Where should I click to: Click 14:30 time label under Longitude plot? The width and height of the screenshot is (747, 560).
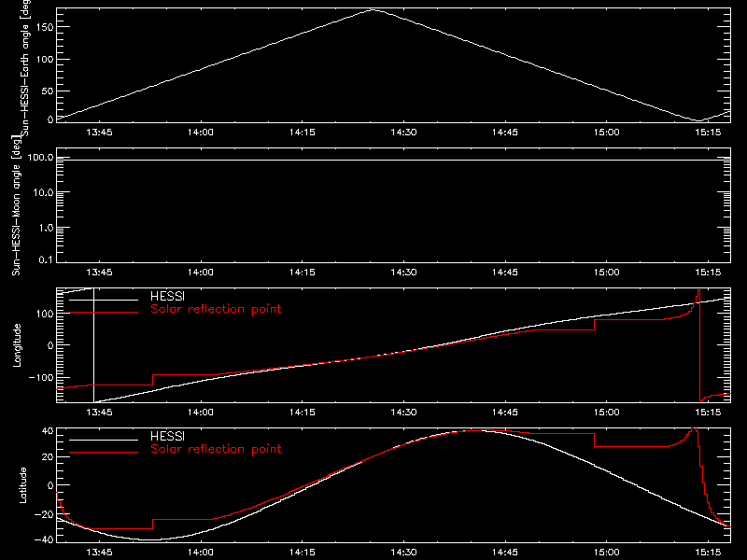coord(403,413)
